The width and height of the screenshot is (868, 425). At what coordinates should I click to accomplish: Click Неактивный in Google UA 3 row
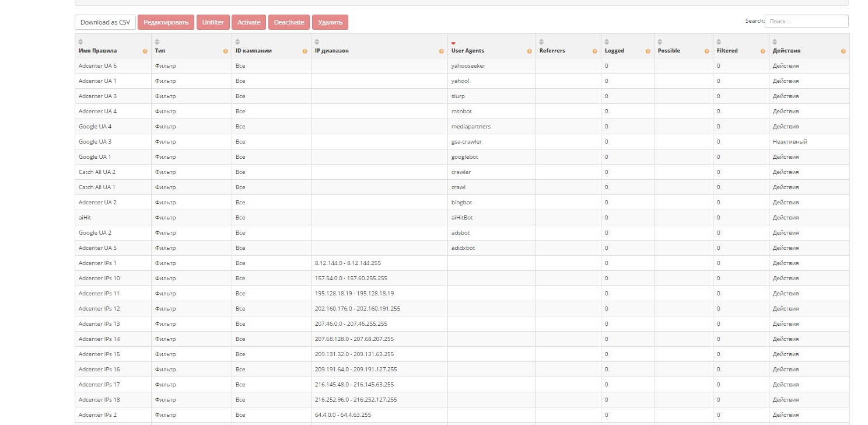point(790,142)
